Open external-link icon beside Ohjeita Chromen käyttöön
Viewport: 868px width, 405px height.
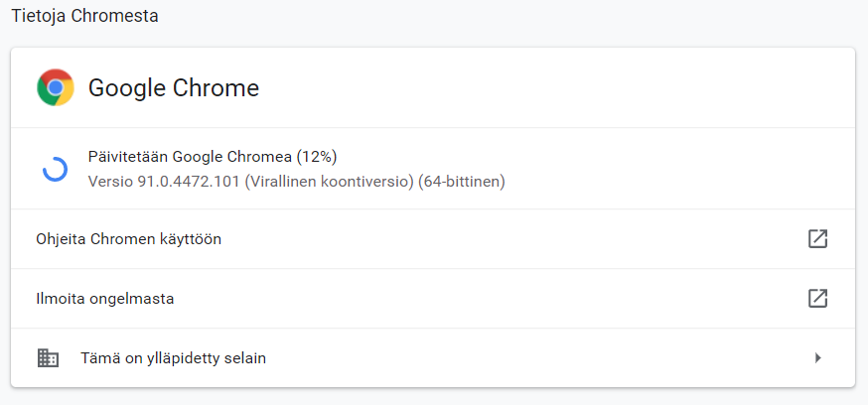817,239
